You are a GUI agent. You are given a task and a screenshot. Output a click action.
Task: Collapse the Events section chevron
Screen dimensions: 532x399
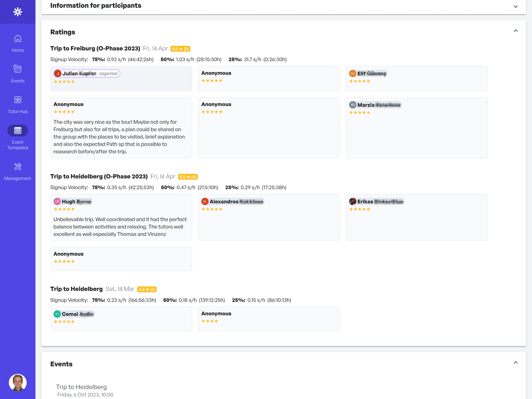coord(515,363)
